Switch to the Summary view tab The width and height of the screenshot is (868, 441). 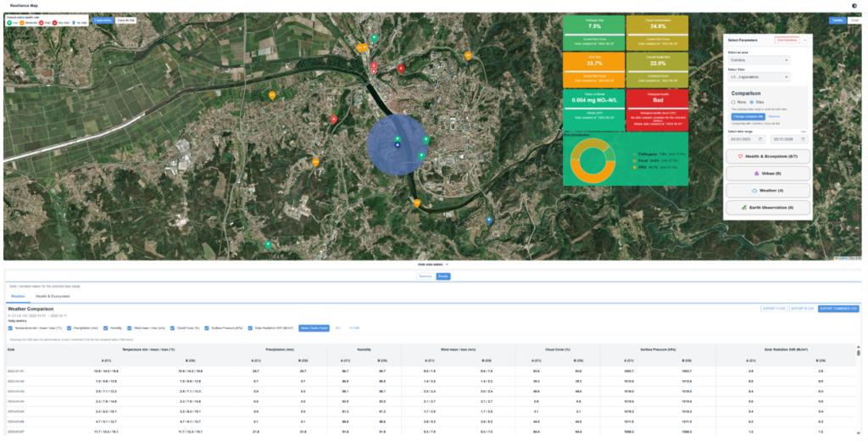click(x=426, y=276)
